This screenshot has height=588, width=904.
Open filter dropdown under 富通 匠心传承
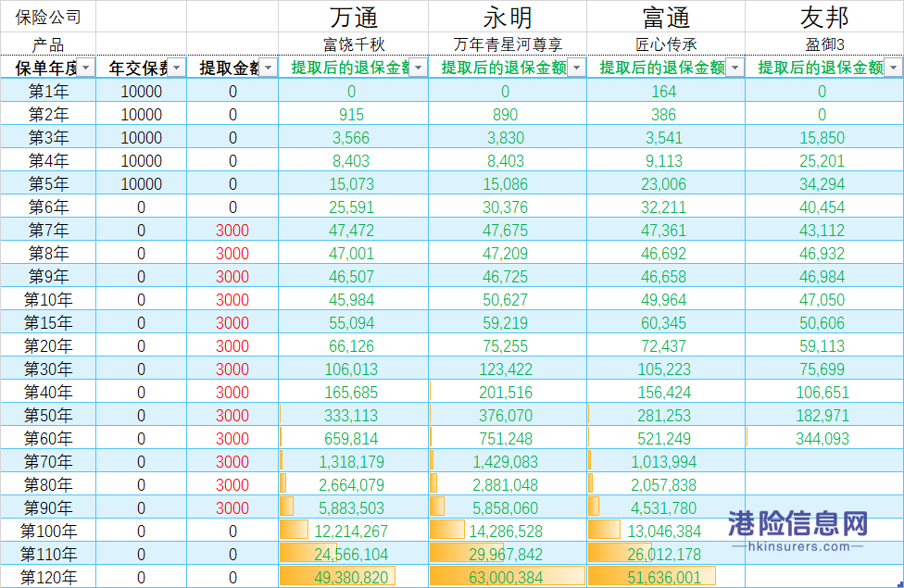tap(735, 68)
